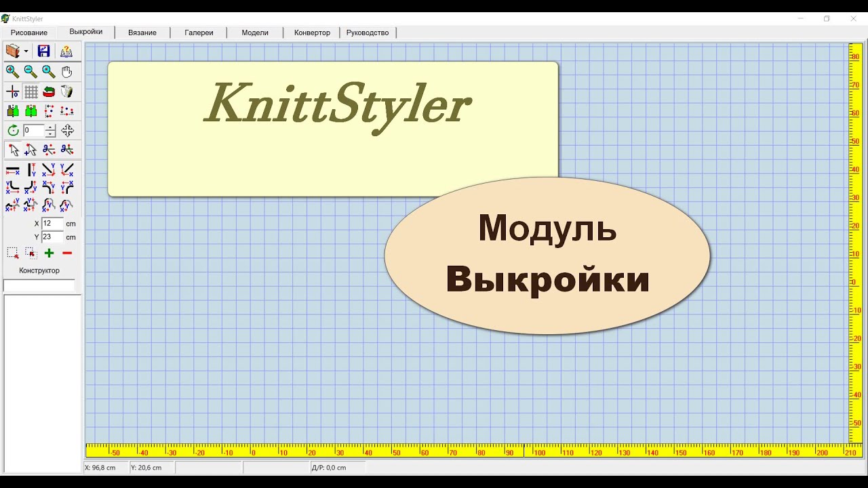Click the Д/Р: 0,0 cm status text
Image resolution: width=868 pixels, height=488 pixels.
pyautogui.click(x=329, y=468)
